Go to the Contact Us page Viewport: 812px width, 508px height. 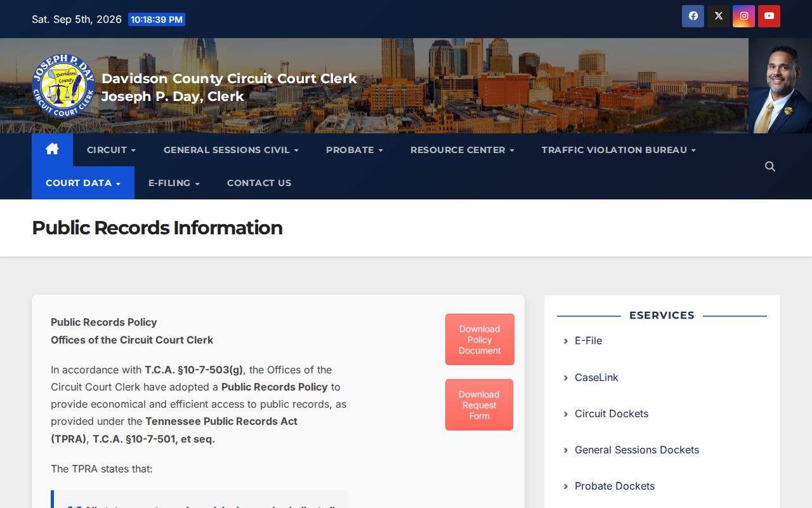click(259, 183)
